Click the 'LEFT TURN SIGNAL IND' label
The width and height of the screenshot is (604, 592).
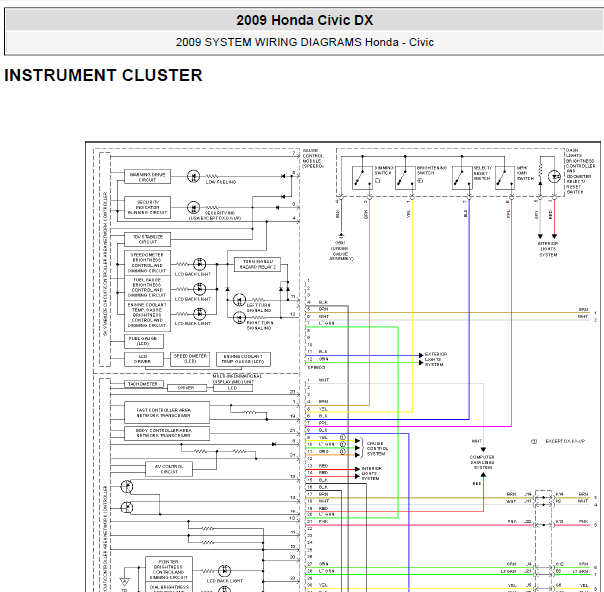[259, 307]
